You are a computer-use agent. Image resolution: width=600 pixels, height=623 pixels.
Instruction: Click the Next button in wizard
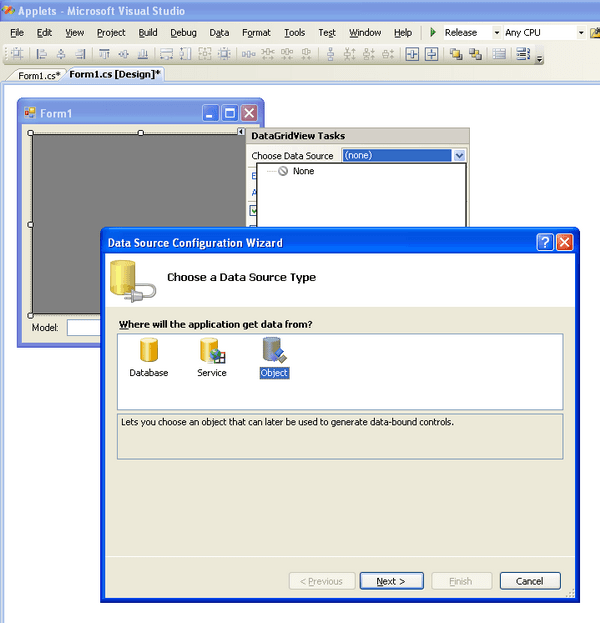tap(391, 581)
